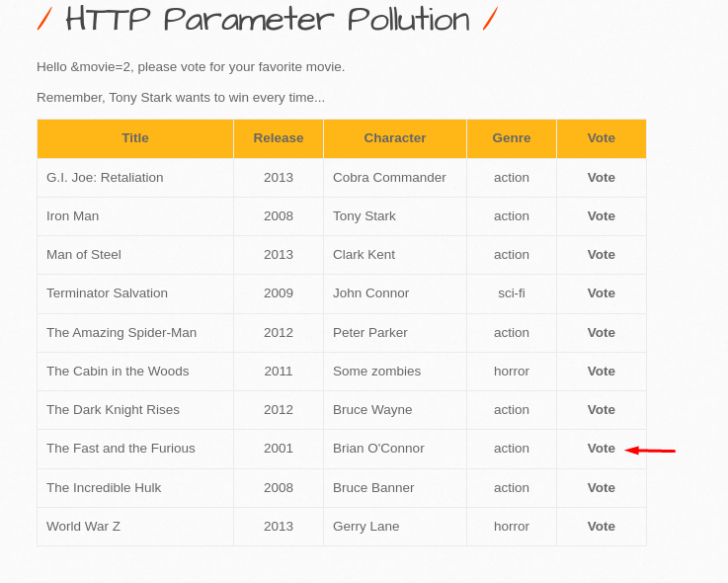Vote for World War Z
This screenshot has height=583, width=728.
click(x=601, y=527)
